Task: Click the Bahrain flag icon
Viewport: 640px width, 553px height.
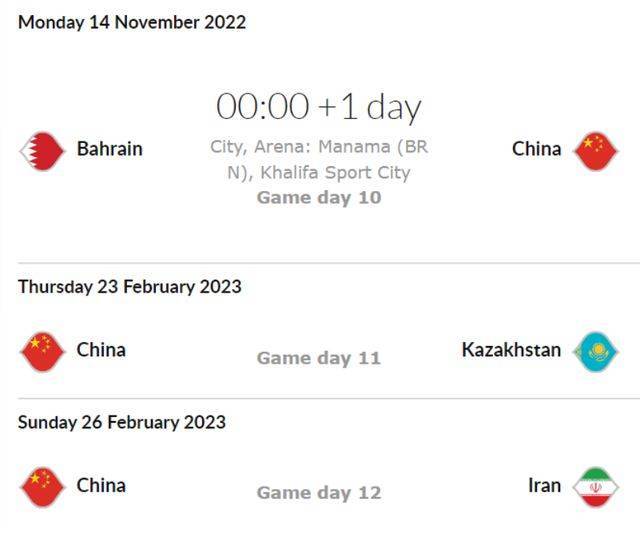Action: point(42,151)
